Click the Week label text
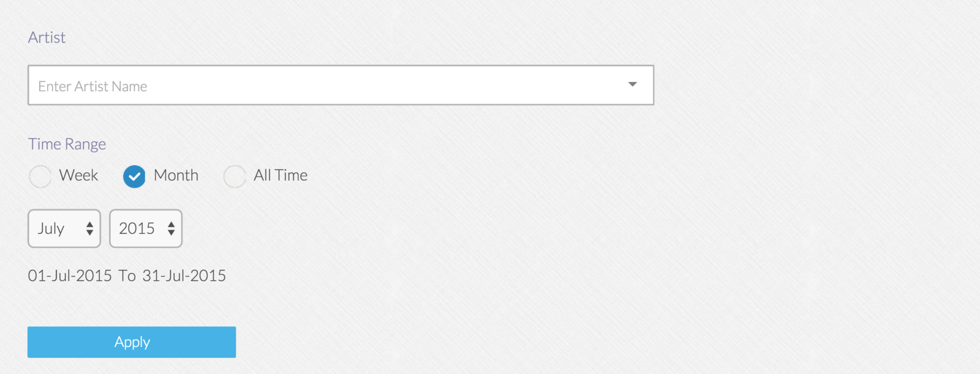 (78, 175)
